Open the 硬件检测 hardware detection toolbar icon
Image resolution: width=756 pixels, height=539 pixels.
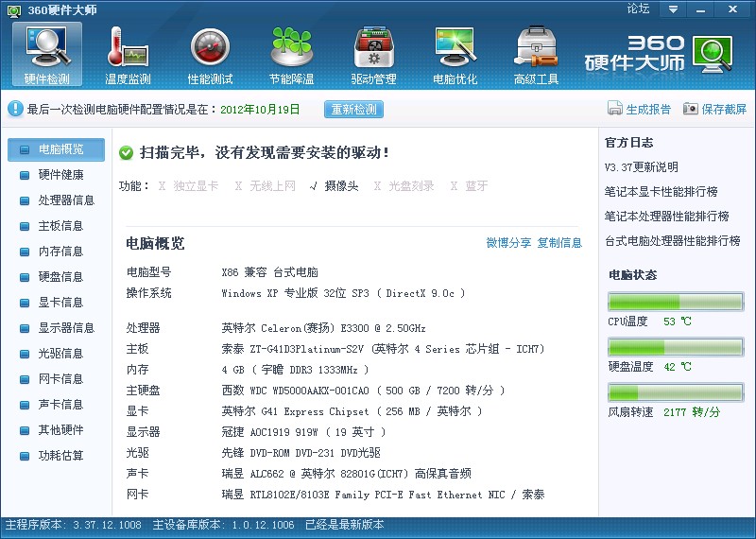pos(47,54)
